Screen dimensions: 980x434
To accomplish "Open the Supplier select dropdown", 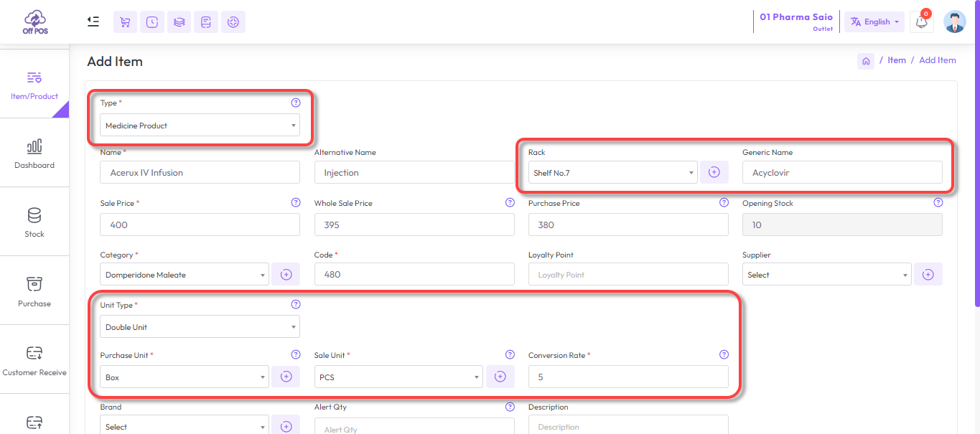I will (827, 275).
